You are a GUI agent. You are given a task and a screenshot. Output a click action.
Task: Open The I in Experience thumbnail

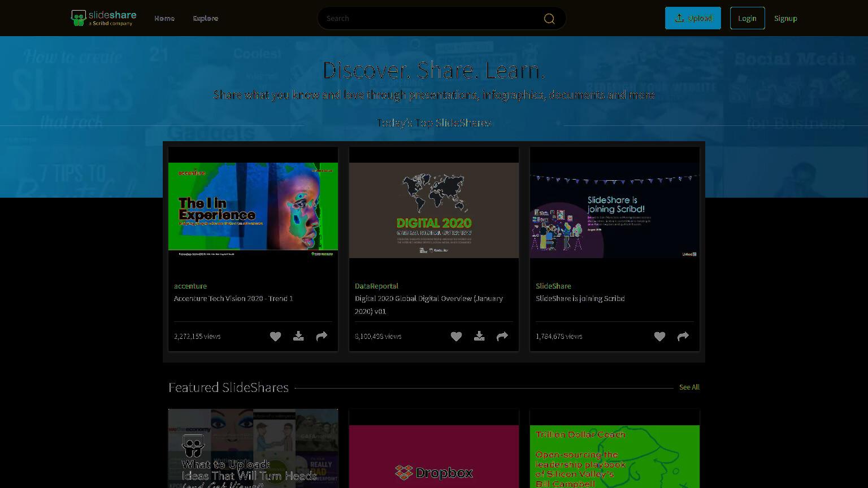tap(253, 210)
